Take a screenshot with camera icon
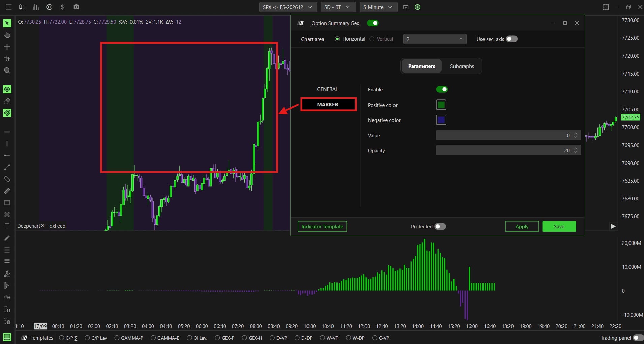The height and width of the screenshot is (344, 644). 76,7
